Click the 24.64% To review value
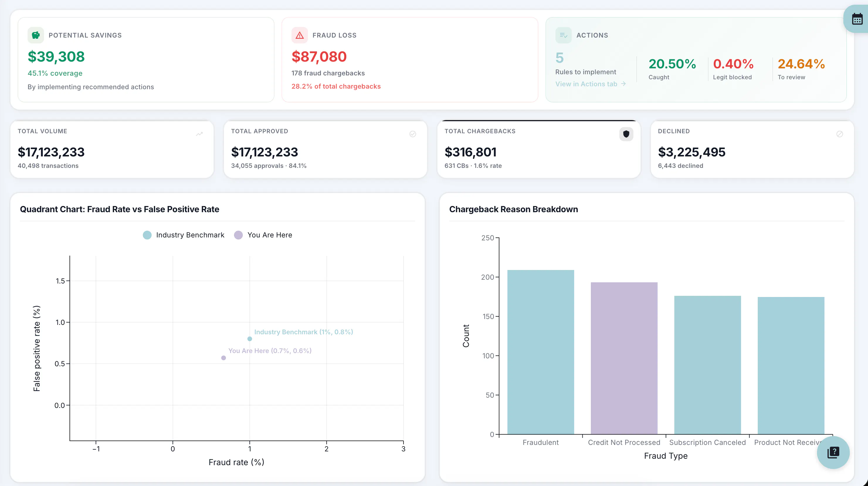 click(801, 64)
